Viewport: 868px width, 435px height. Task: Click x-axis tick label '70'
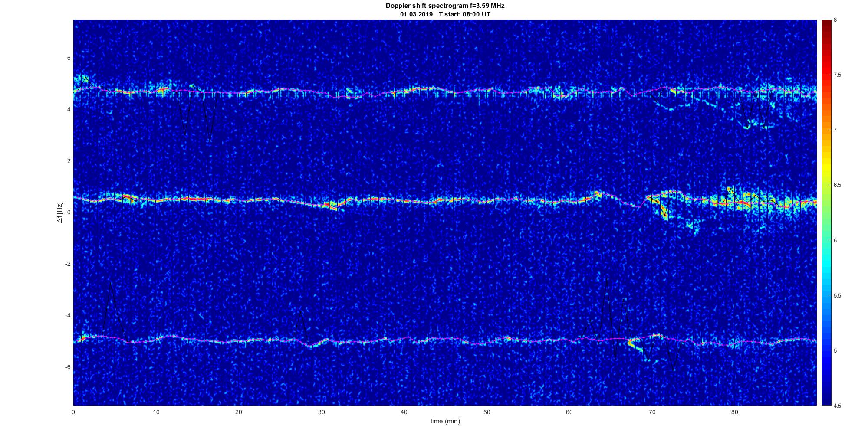pos(652,412)
